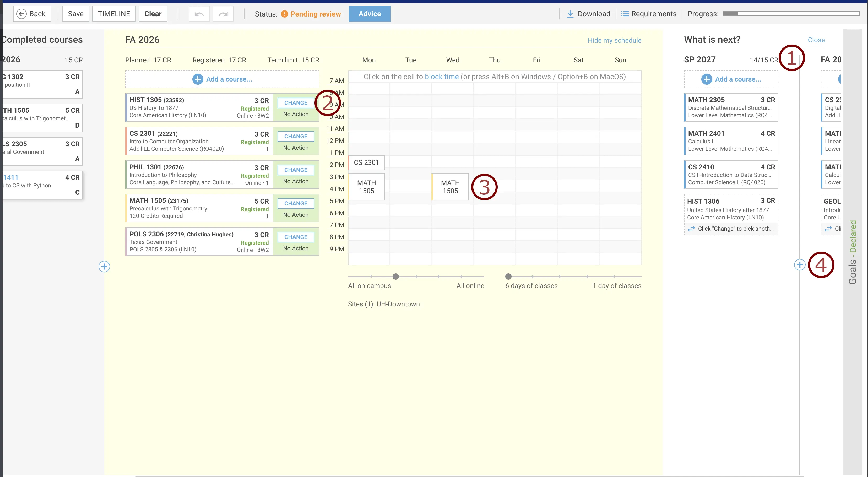Adjust the days of classes slider handle
868x477 pixels.
pyautogui.click(x=508, y=277)
